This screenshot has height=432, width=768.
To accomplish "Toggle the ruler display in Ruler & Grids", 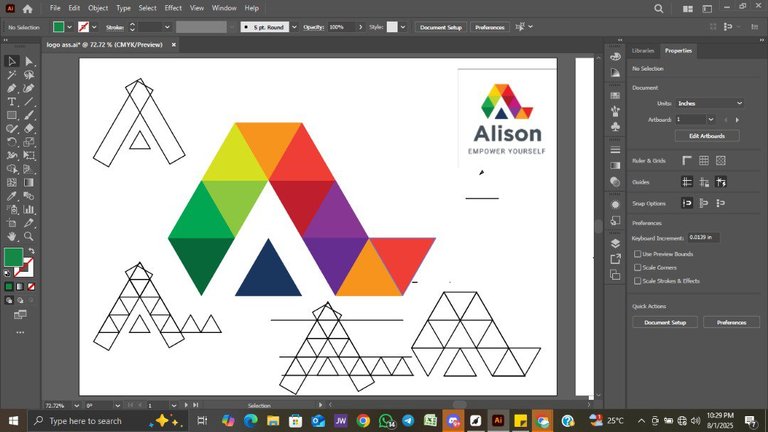I will tap(687, 160).
